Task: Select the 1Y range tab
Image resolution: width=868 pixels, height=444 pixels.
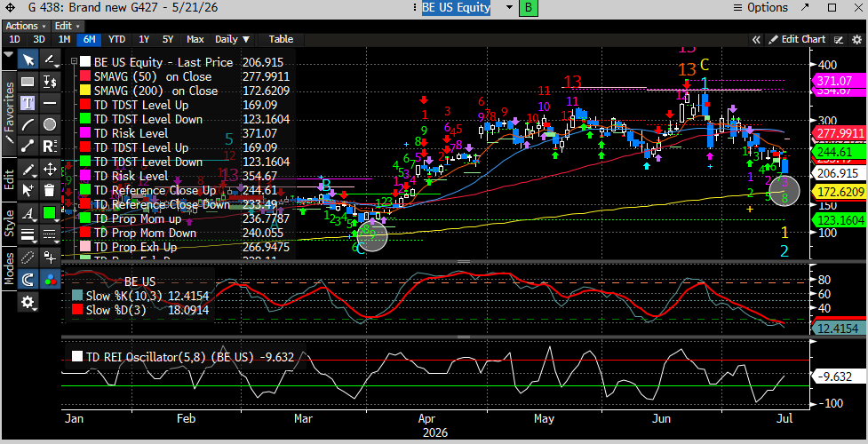Action: click(x=144, y=39)
